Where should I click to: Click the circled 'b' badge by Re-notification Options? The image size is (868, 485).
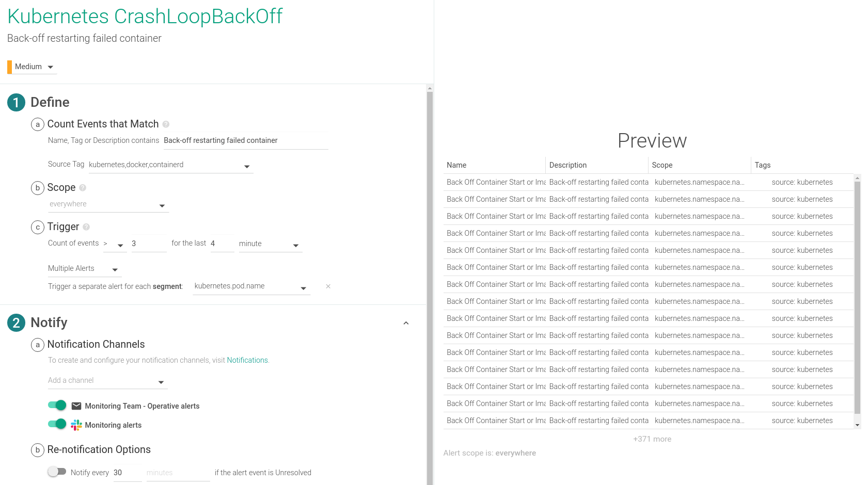point(37,450)
